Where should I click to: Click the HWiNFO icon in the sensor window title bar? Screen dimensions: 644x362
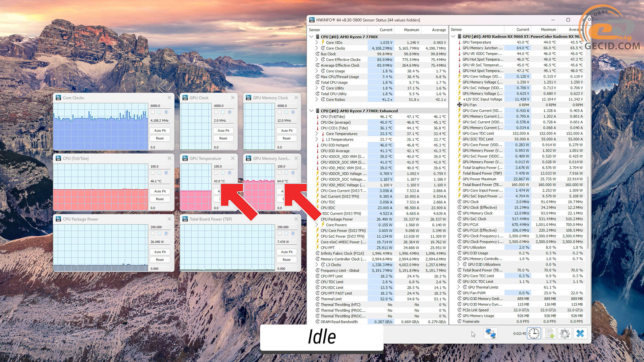point(312,20)
